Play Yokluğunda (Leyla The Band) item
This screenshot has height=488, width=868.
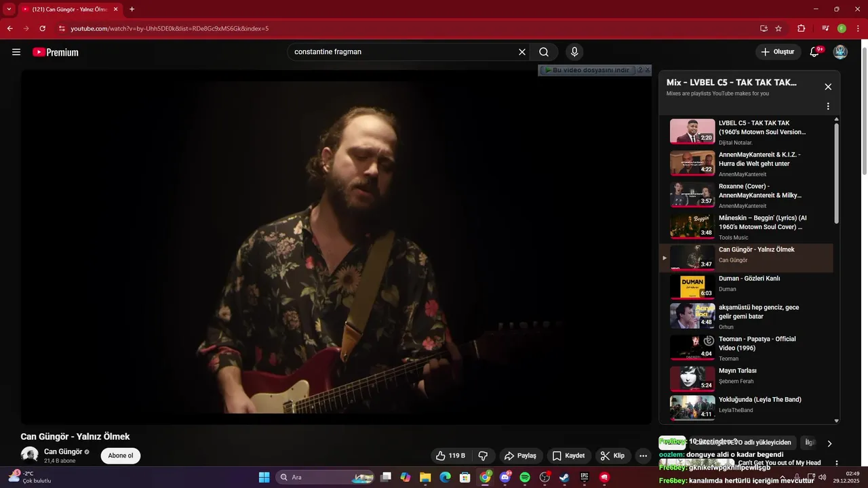[746, 407]
